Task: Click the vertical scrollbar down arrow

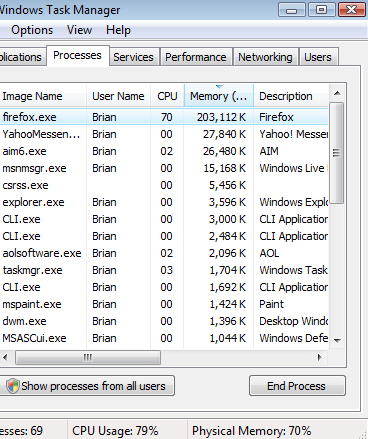Action: point(337,340)
